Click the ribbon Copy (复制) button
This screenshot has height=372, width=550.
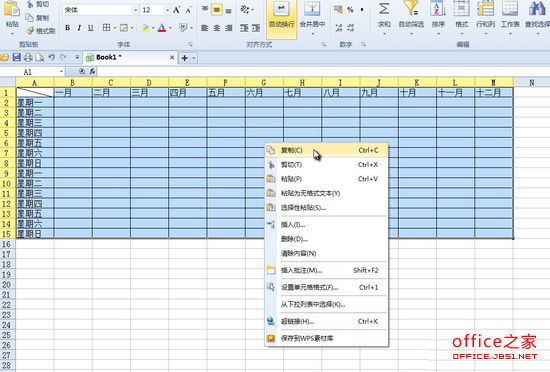pos(38,18)
